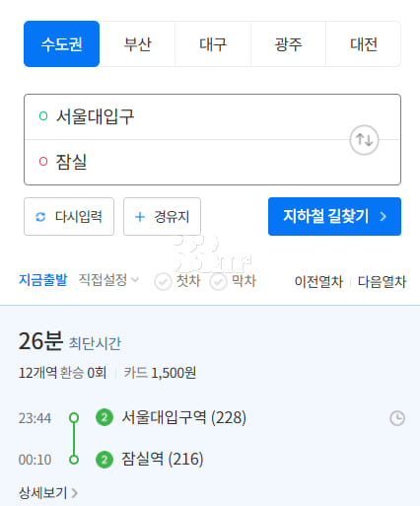Click the refresh icon in 다시입력
This screenshot has height=506, width=420.
tap(40, 217)
